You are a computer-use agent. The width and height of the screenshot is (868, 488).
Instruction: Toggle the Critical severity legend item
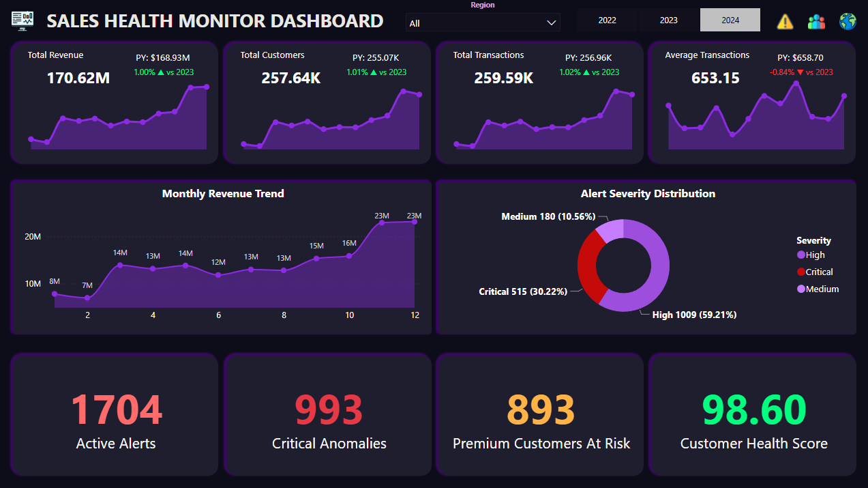tap(815, 272)
